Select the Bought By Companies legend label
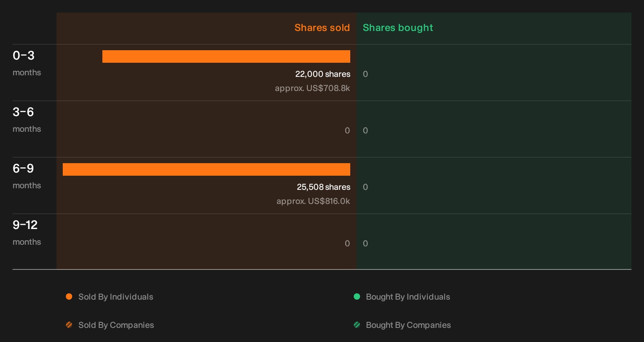Image resolution: width=644 pixels, height=342 pixels. (x=408, y=325)
